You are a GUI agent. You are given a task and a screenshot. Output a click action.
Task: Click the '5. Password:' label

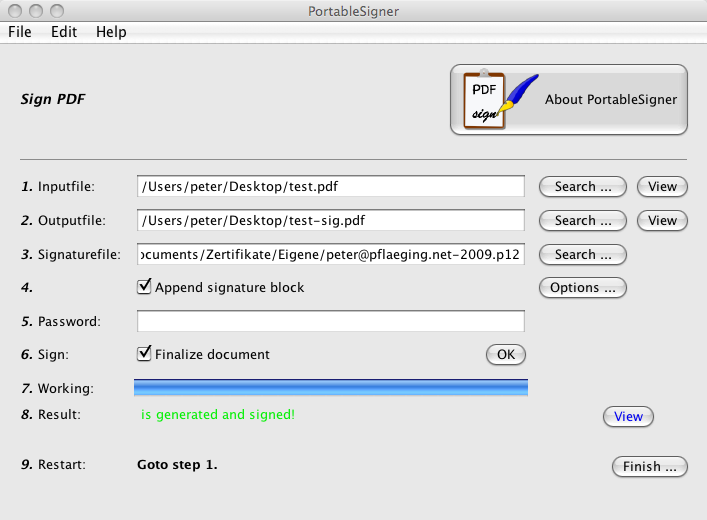click(61, 322)
